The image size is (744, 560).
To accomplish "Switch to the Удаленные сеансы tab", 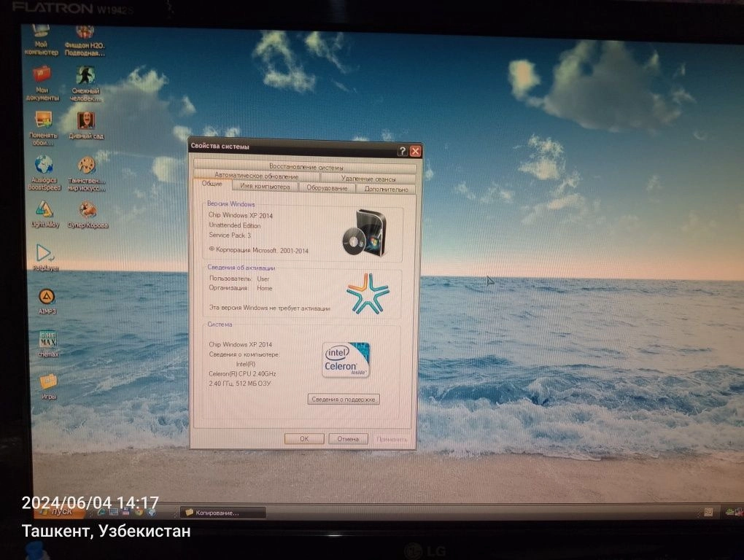I will click(368, 179).
